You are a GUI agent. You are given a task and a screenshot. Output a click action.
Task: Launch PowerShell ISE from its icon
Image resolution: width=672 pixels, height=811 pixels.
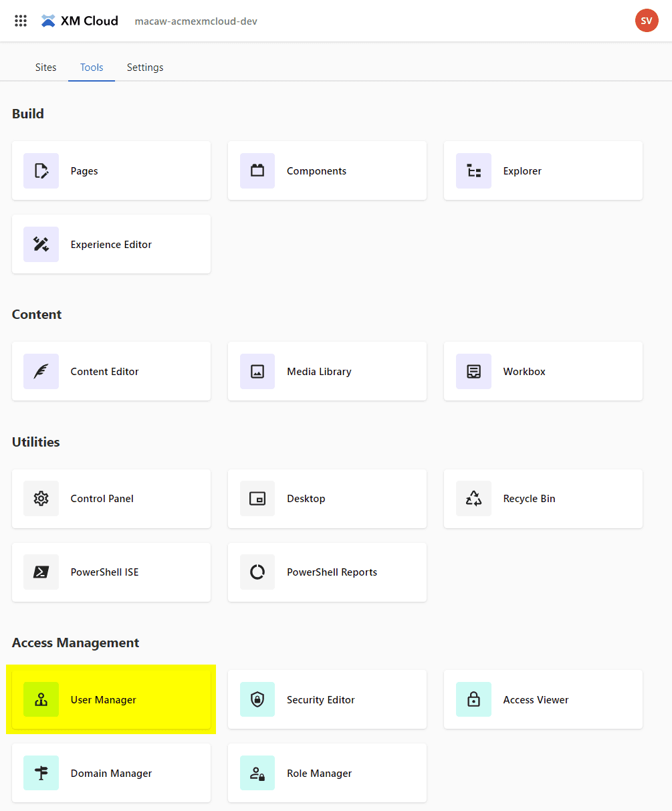[41, 572]
